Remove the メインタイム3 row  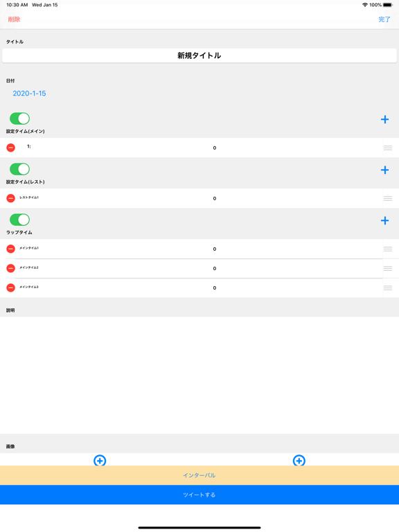coord(11,287)
